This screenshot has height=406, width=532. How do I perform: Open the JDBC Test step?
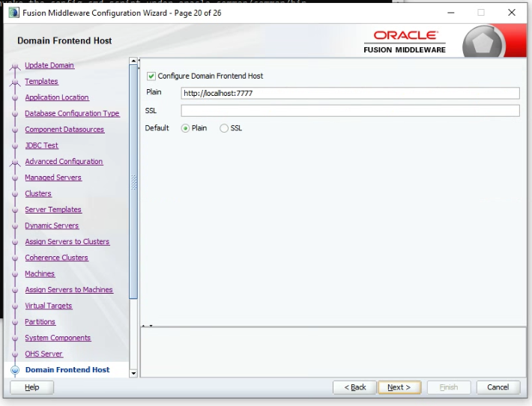click(42, 145)
